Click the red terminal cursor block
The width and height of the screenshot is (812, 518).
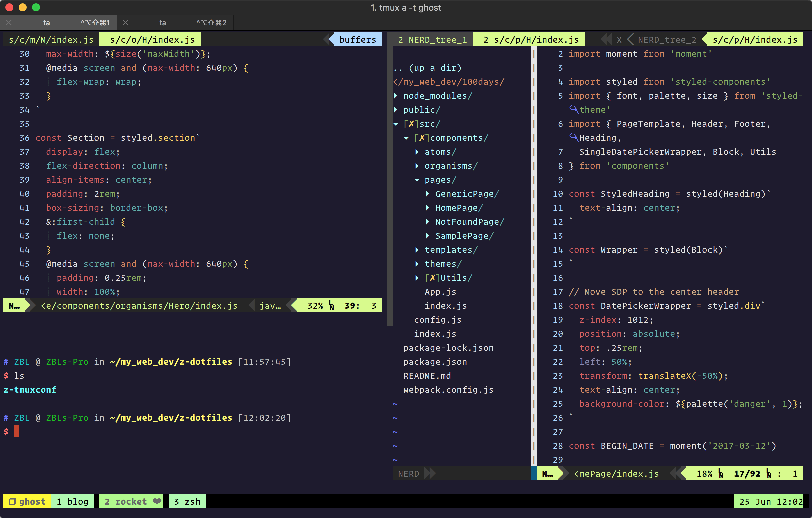(17, 431)
